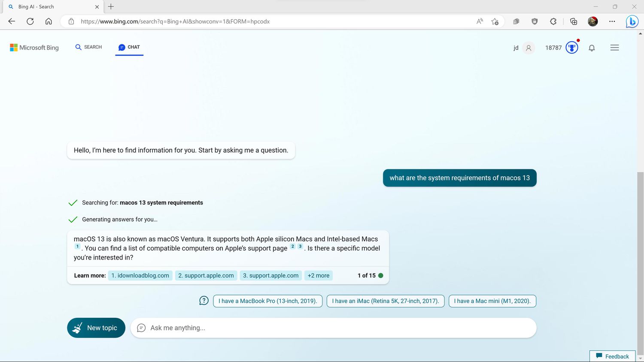Click the Read Aloud icon in address bar
The width and height of the screenshot is (644, 362).
(x=480, y=21)
